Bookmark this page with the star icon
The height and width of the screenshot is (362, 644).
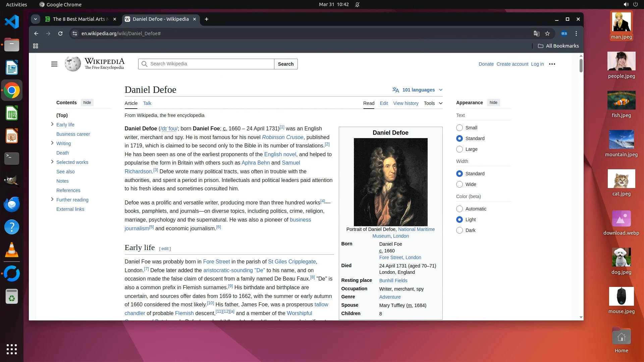[x=547, y=34]
